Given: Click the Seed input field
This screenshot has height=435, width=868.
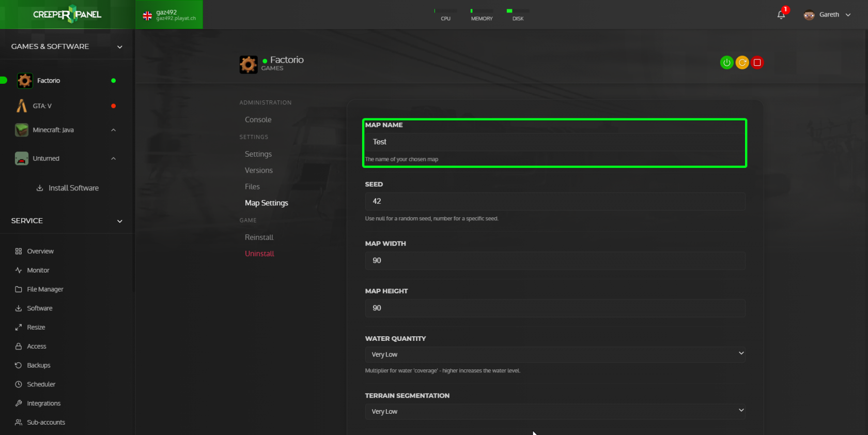Looking at the screenshot, I should (x=555, y=201).
